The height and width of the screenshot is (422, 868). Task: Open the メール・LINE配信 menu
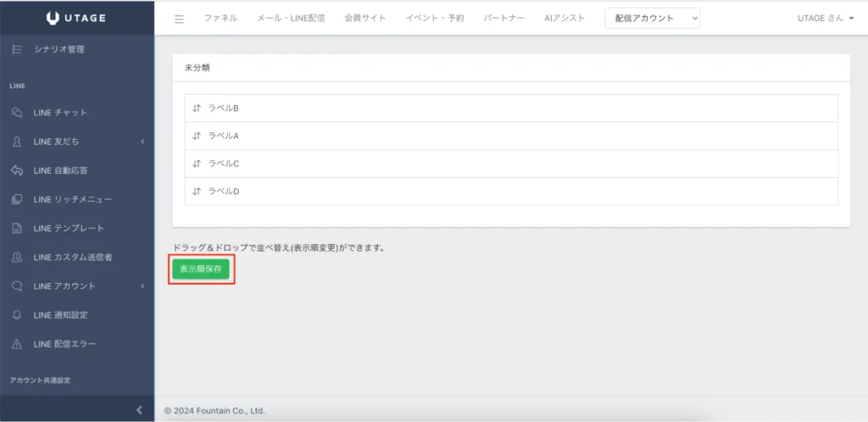[x=291, y=19]
